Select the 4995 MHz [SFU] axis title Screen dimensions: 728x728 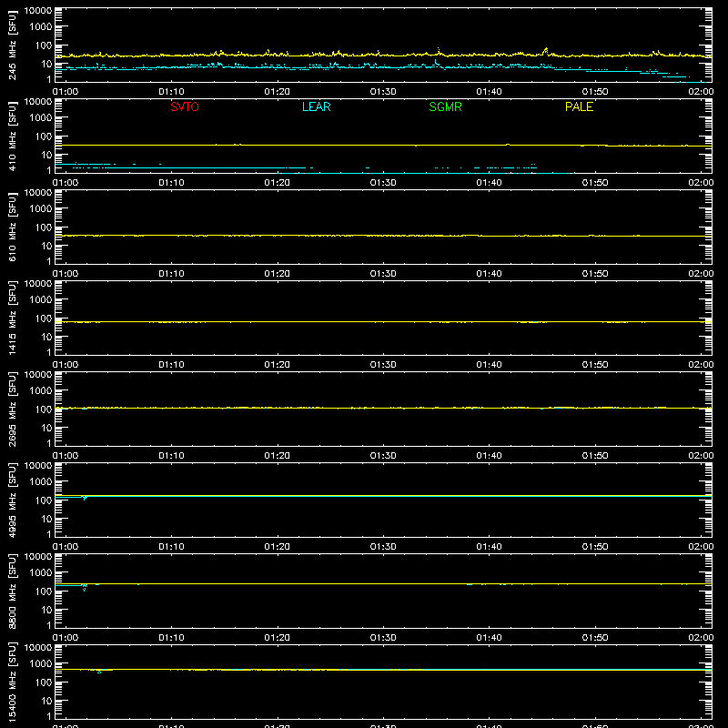[13, 500]
